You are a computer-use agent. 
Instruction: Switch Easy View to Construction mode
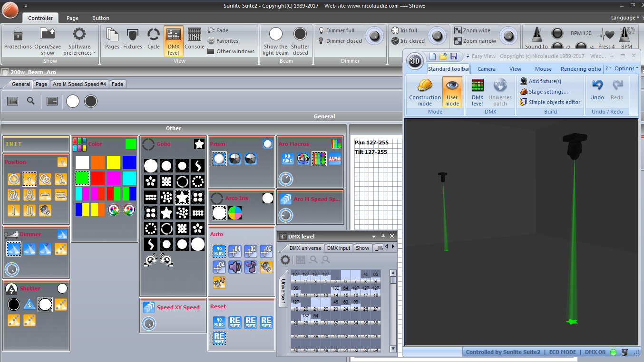click(425, 92)
